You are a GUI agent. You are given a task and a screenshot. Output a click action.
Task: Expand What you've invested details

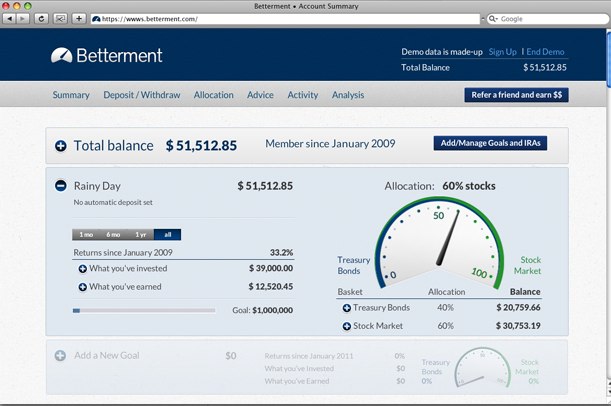coord(82,269)
